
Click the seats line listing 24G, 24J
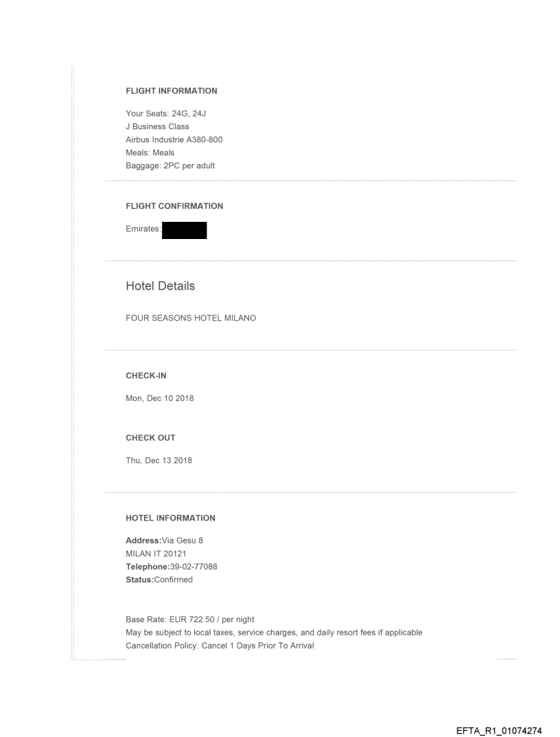161,114
